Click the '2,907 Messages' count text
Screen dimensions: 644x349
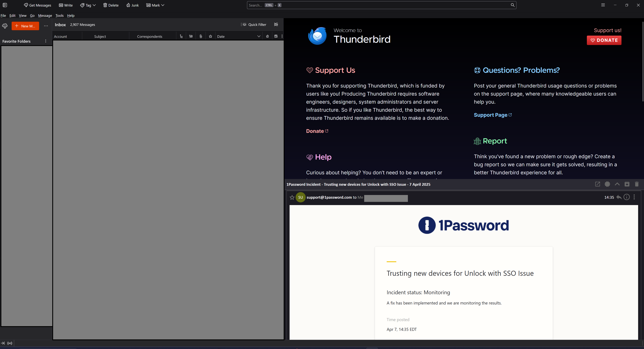pyautogui.click(x=83, y=25)
